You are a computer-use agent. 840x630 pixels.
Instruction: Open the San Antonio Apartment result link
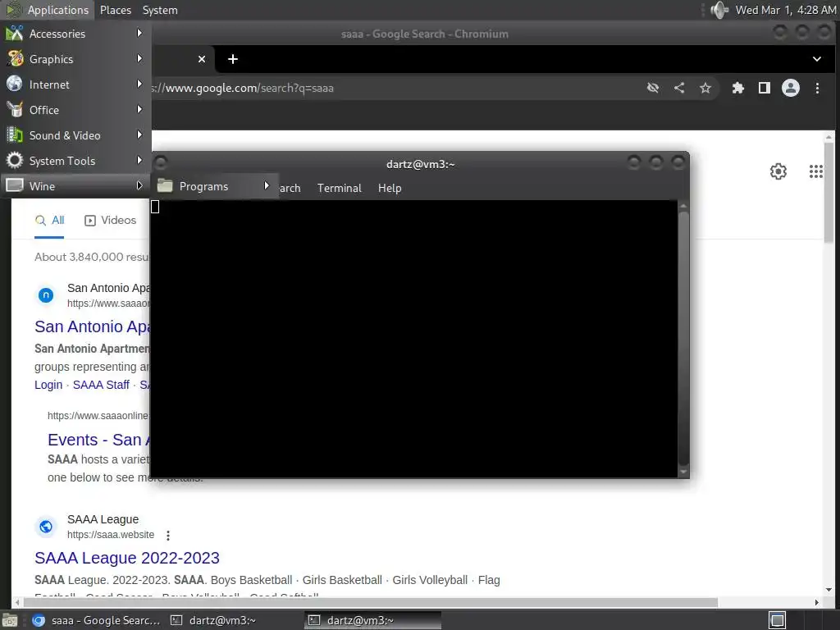(x=93, y=326)
